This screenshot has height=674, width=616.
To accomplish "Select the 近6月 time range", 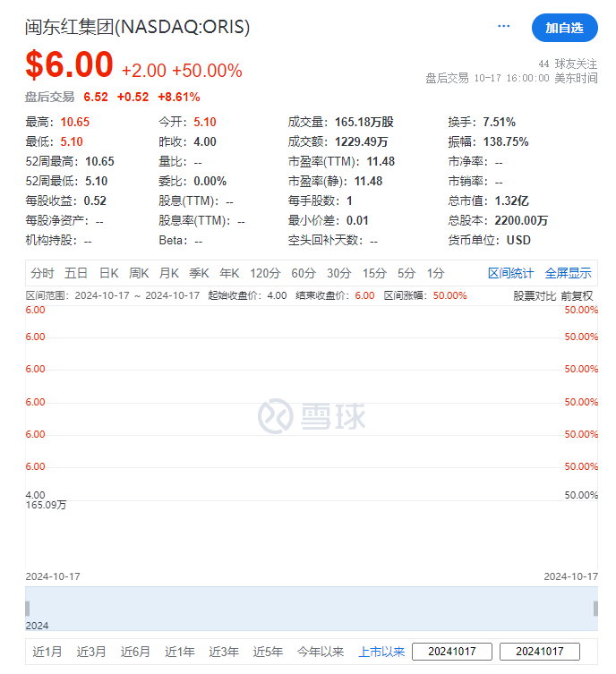I will [x=135, y=652].
